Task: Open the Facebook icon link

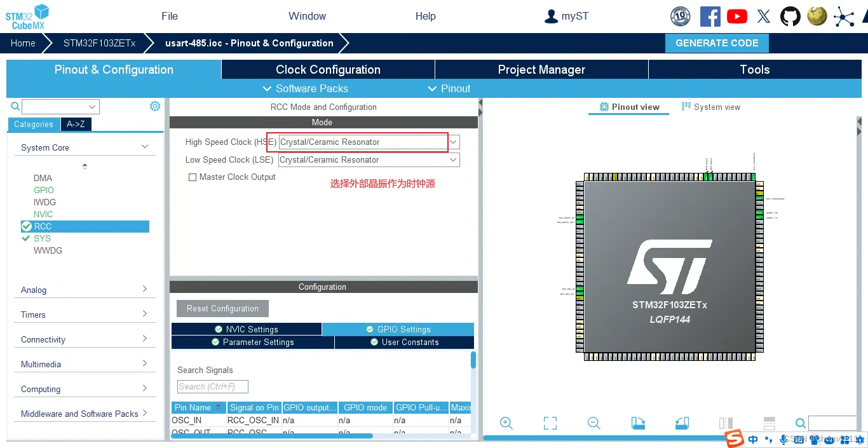Action: point(710,17)
